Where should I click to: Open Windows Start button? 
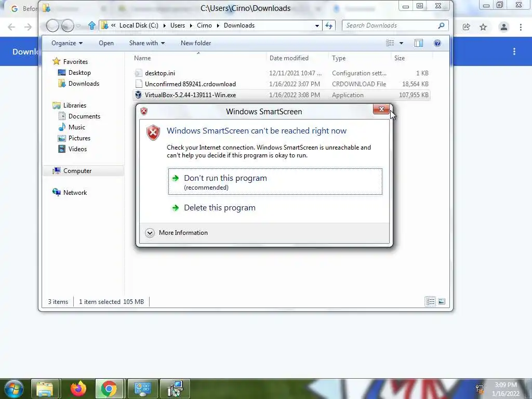(x=14, y=389)
